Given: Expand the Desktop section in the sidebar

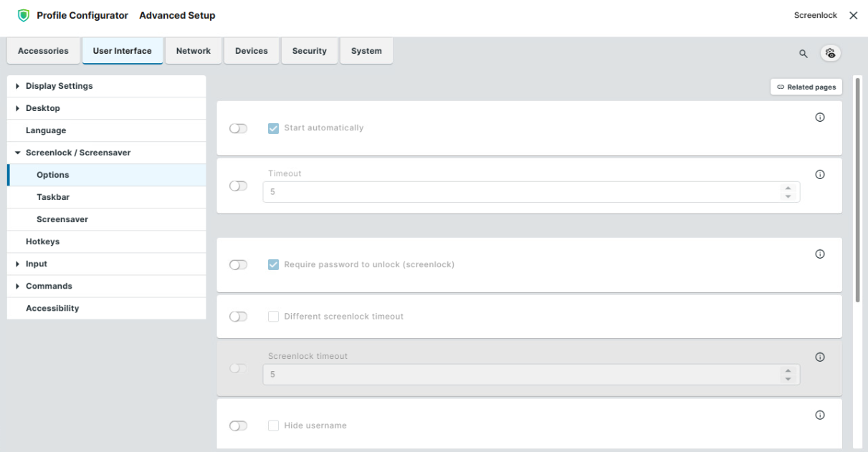Looking at the screenshot, I should point(18,109).
